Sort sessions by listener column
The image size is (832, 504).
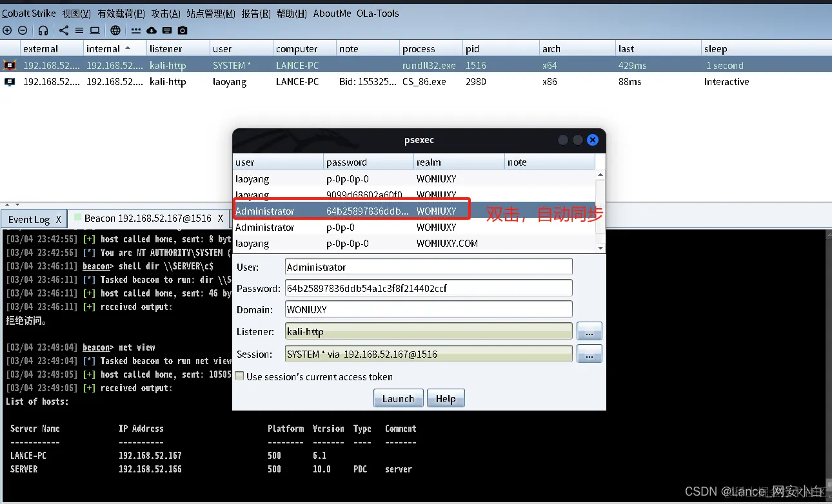[177, 48]
